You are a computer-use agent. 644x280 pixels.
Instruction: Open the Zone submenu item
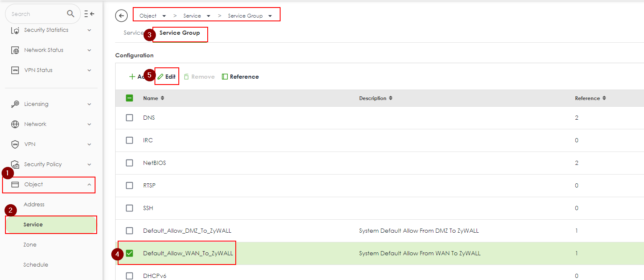tap(30, 245)
